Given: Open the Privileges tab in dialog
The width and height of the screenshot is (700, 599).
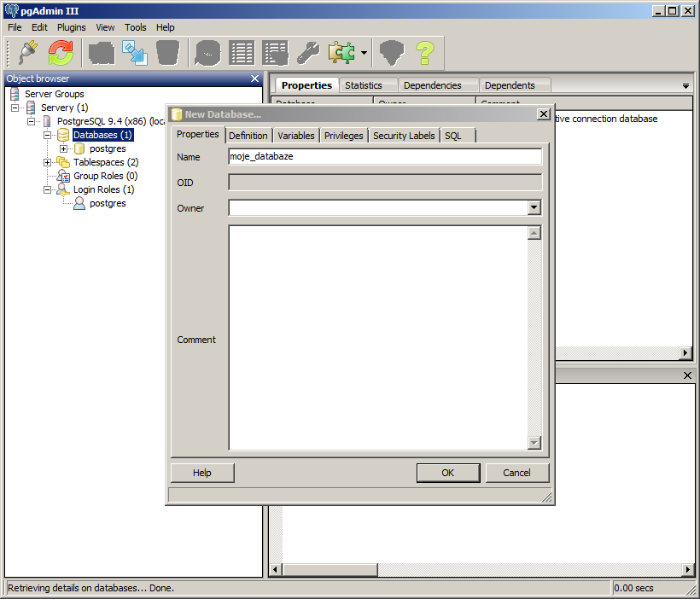Looking at the screenshot, I should pyautogui.click(x=343, y=136).
